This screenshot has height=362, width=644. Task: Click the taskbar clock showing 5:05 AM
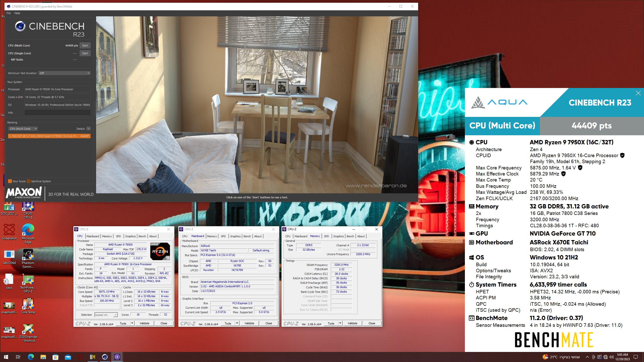pos(622,357)
